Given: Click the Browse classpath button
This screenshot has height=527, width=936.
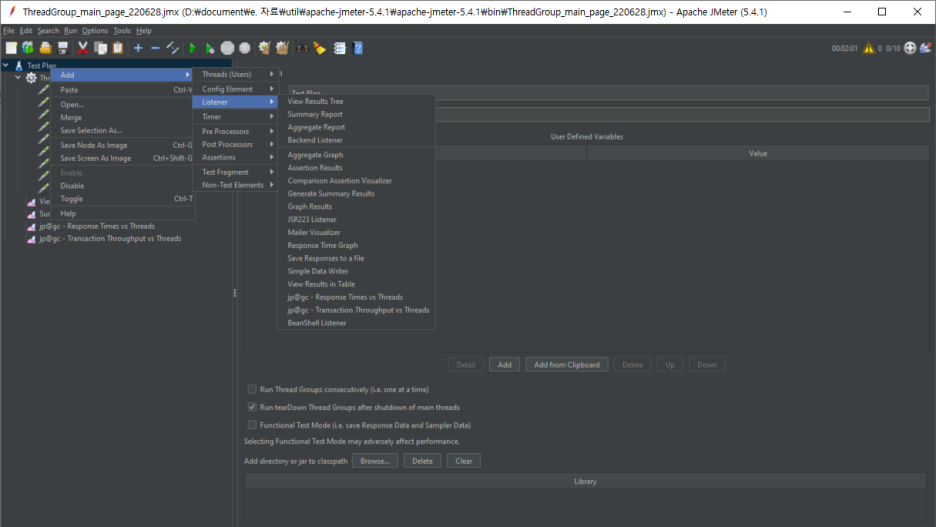Looking at the screenshot, I should coord(375,461).
